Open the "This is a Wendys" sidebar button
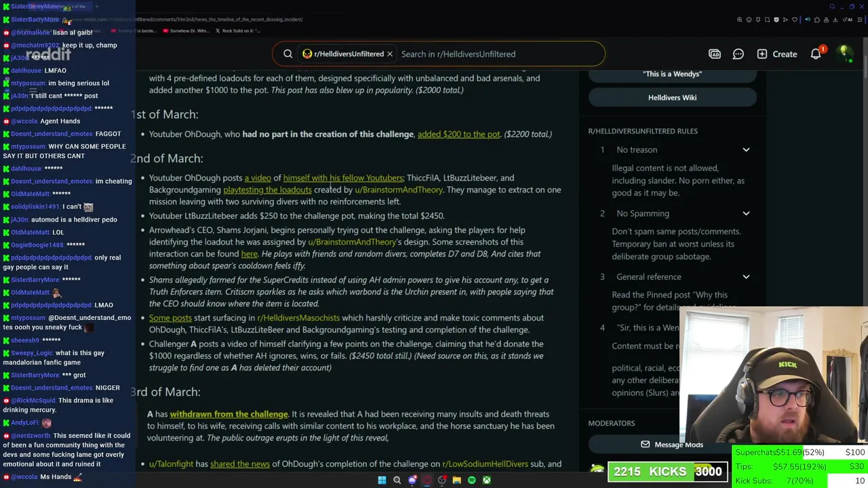 [x=672, y=74]
